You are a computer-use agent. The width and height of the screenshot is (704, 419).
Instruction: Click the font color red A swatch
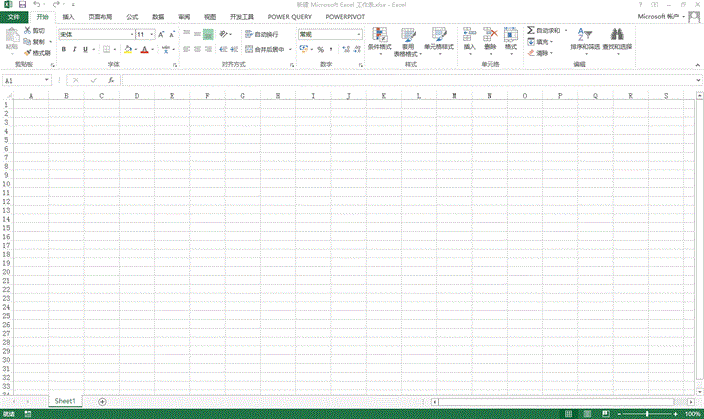pyautogui.click(x=144, y=49)
